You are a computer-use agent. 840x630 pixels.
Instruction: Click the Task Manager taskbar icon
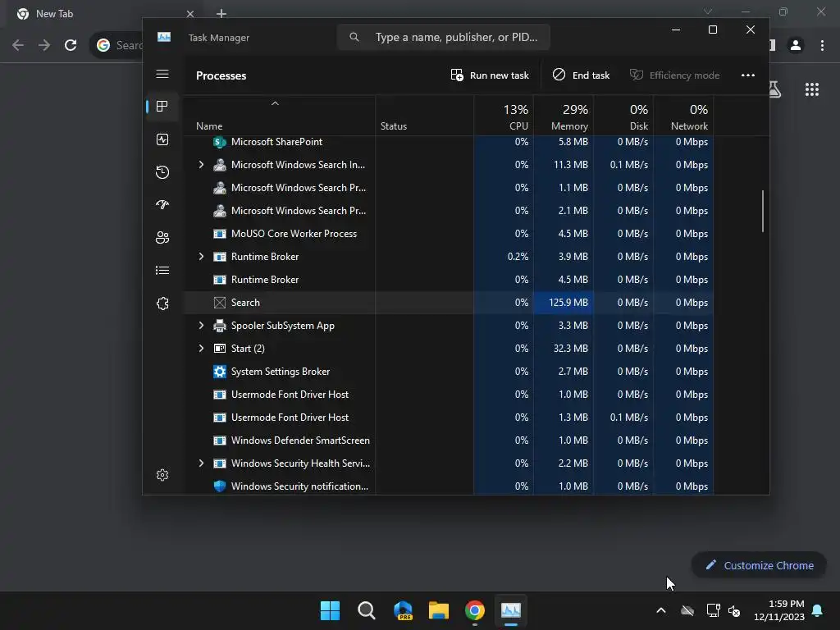coord(510,610)
